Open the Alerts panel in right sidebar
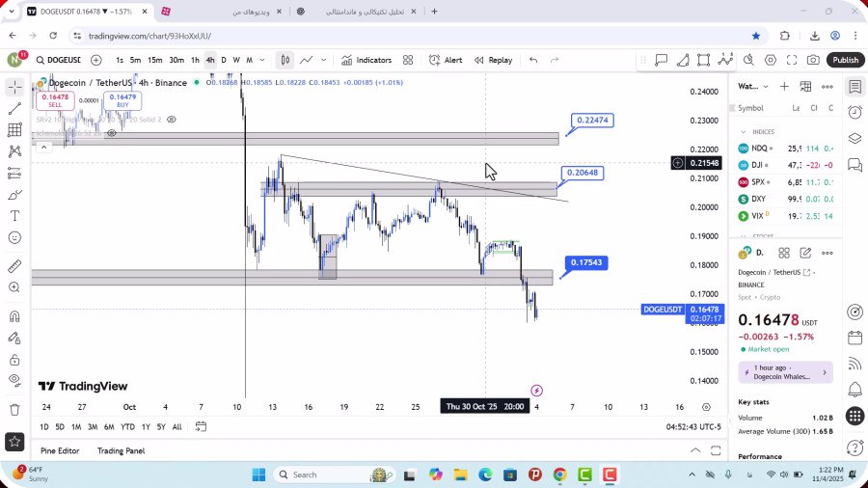 pos(854,113)
